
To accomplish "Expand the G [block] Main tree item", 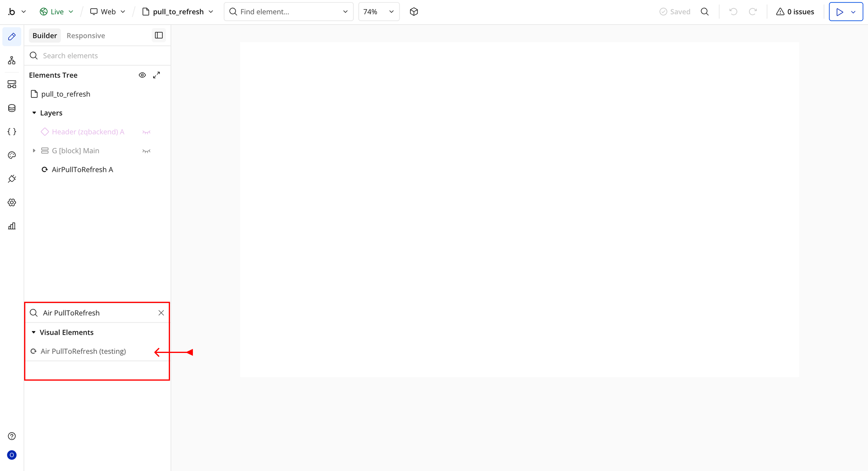I will [x=34, y=151].
